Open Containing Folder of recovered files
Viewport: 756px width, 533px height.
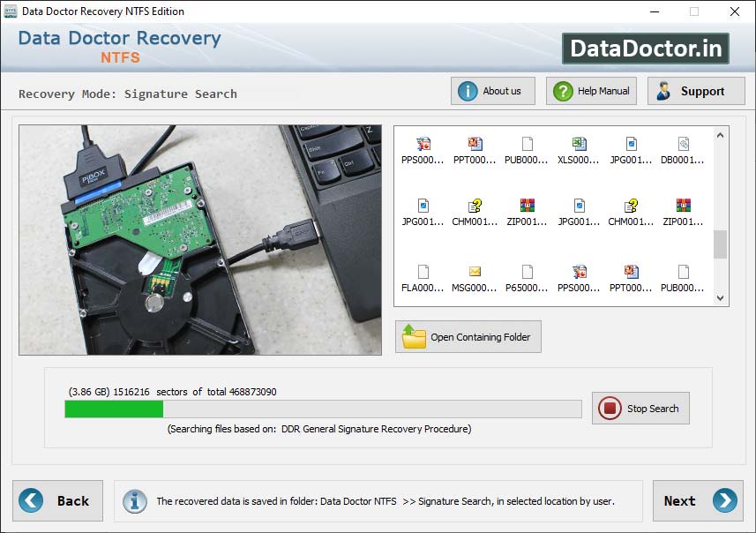pyautogui.click(x=468, y=336)
